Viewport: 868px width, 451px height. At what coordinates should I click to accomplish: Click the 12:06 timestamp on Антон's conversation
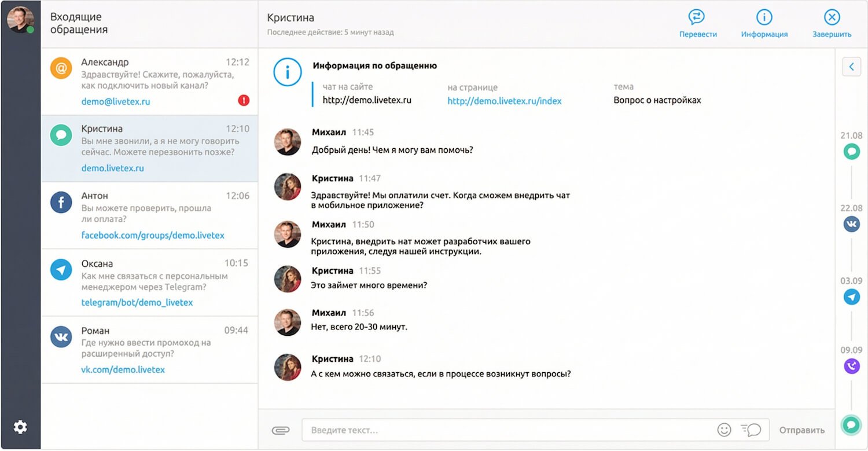point(237,196)
